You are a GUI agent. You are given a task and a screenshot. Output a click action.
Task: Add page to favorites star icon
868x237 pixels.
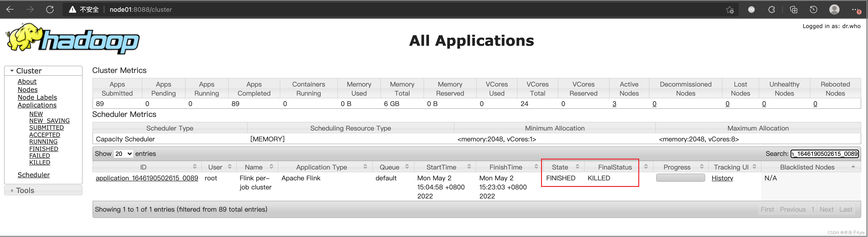729,10
